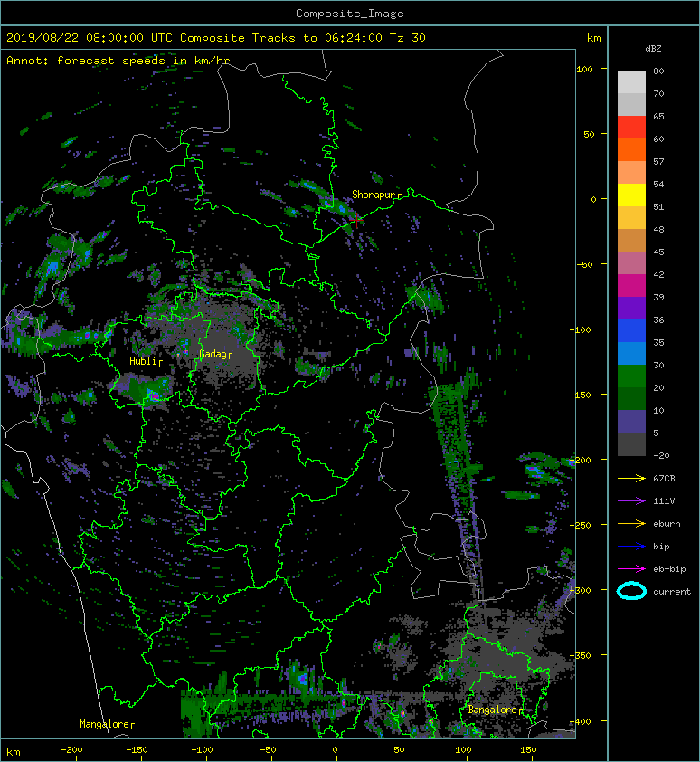
Task: Click the km unit label at bottom left
Action: point(14,752)
